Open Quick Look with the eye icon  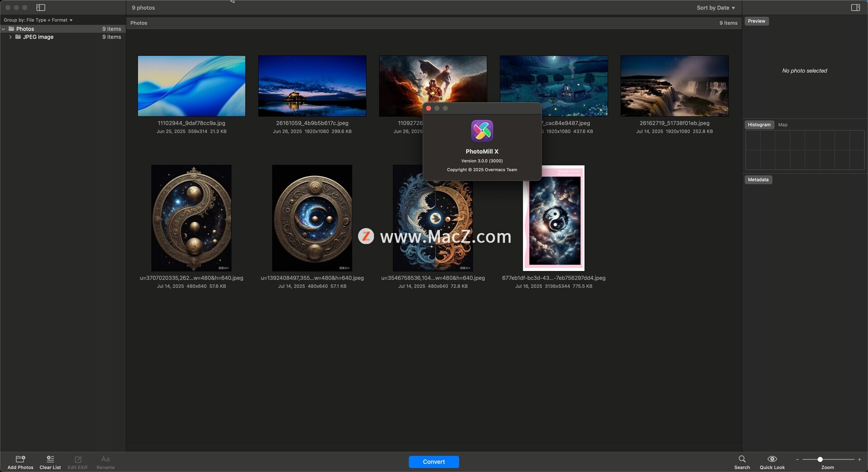pyautogui.click(x=772, y=459)
